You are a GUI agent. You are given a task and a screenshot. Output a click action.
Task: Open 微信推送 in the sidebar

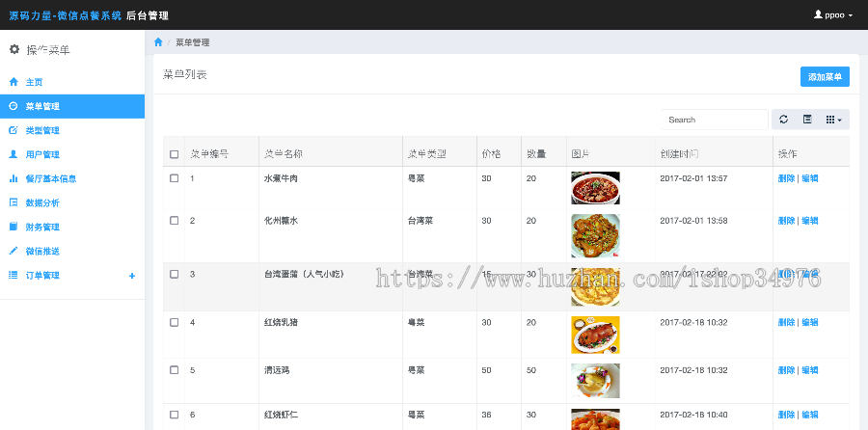[x=72, y=251]
